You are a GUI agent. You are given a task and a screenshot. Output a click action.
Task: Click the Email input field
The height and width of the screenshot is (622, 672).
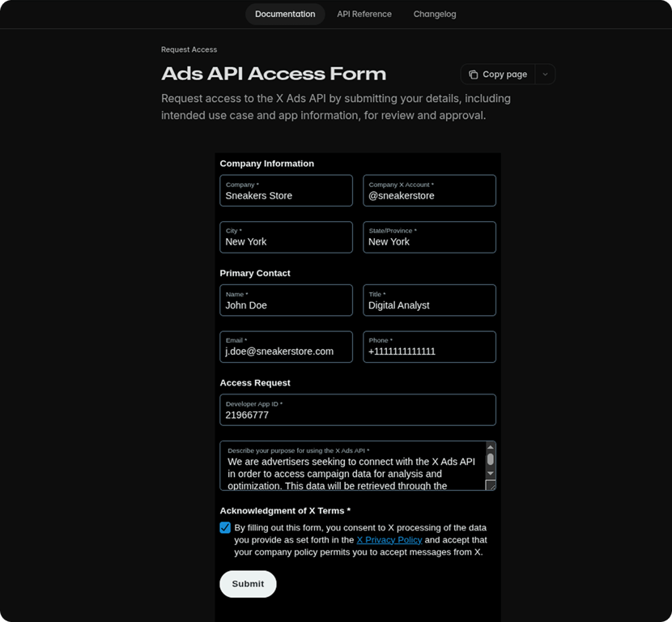click(287, 347)
